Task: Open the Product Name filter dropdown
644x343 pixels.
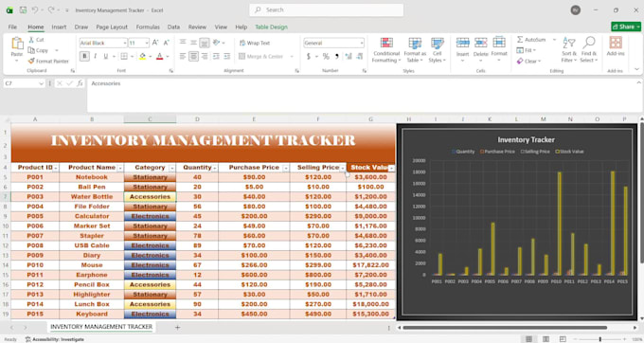Action: coord(120,168)
